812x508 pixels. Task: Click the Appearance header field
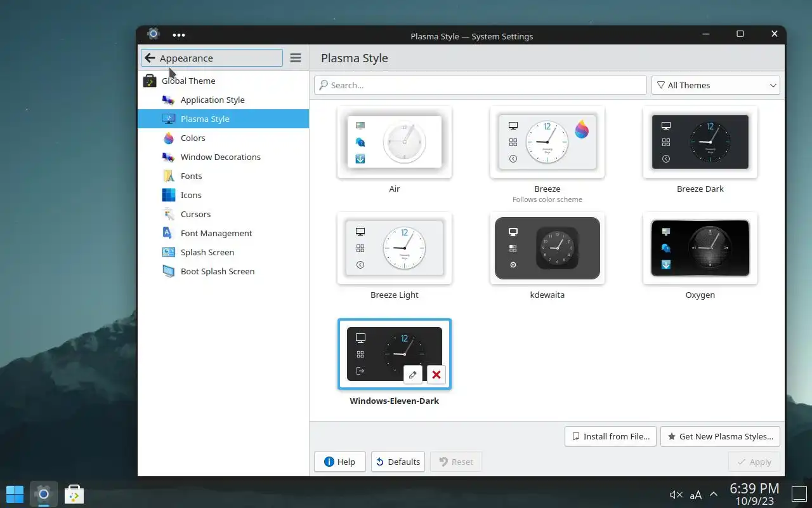coord(212,58)
